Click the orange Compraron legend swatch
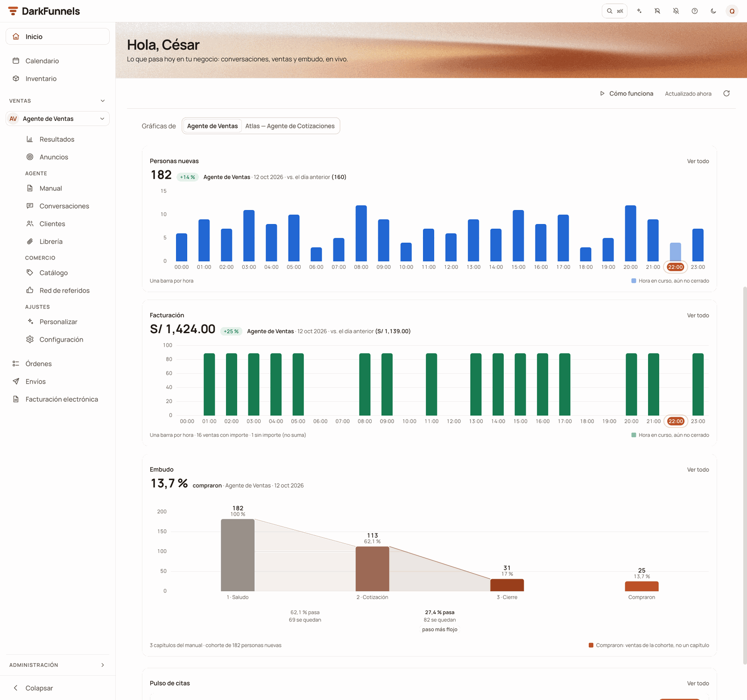This screenshot has width=747, height=700. 591,645
